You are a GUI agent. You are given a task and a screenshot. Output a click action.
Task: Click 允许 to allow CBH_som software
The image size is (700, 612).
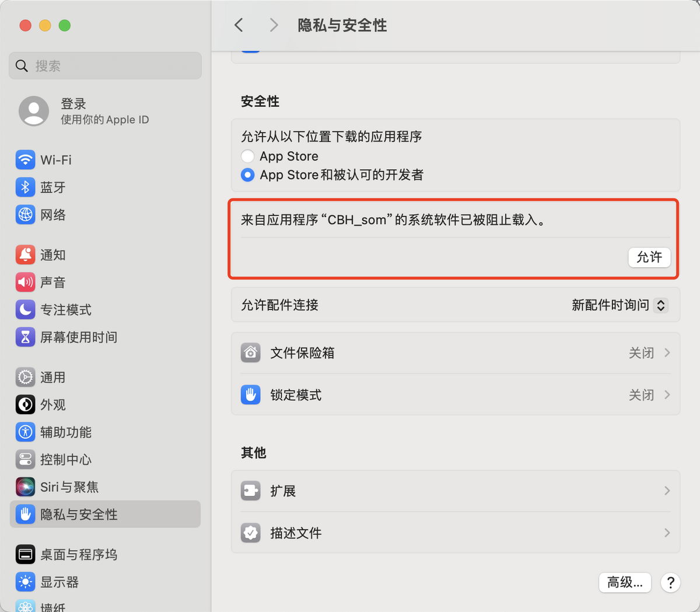tap(649, 257)
